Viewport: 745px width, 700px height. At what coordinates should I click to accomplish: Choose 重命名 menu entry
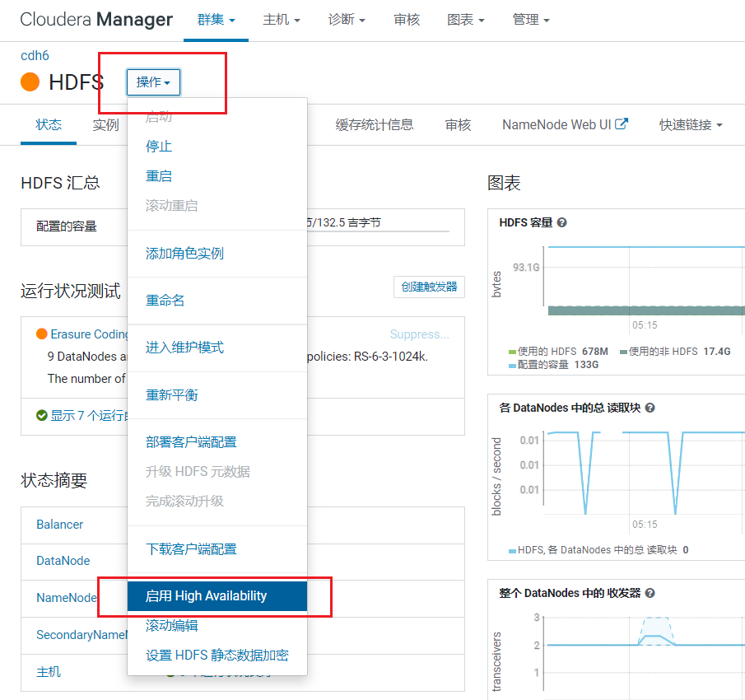tap(217, 301)
